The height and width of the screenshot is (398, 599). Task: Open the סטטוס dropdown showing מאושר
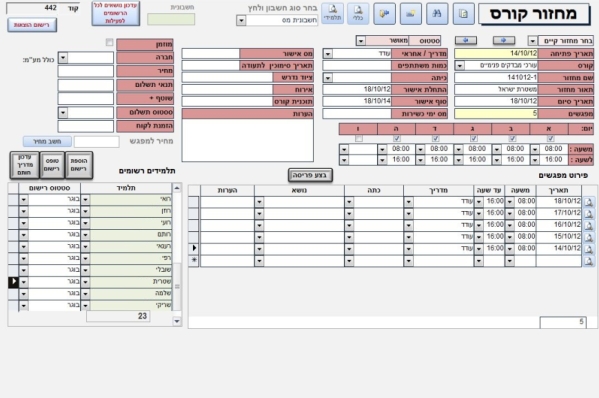[361, 41]
